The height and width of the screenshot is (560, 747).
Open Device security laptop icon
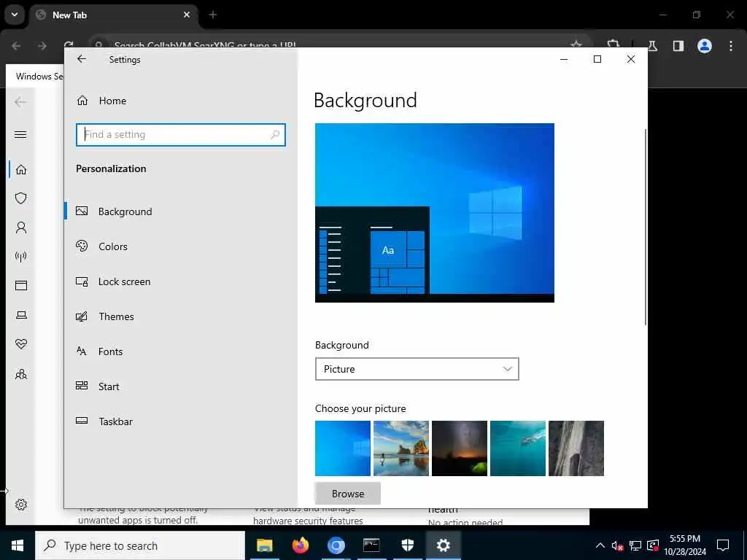[x=21, y=315]
